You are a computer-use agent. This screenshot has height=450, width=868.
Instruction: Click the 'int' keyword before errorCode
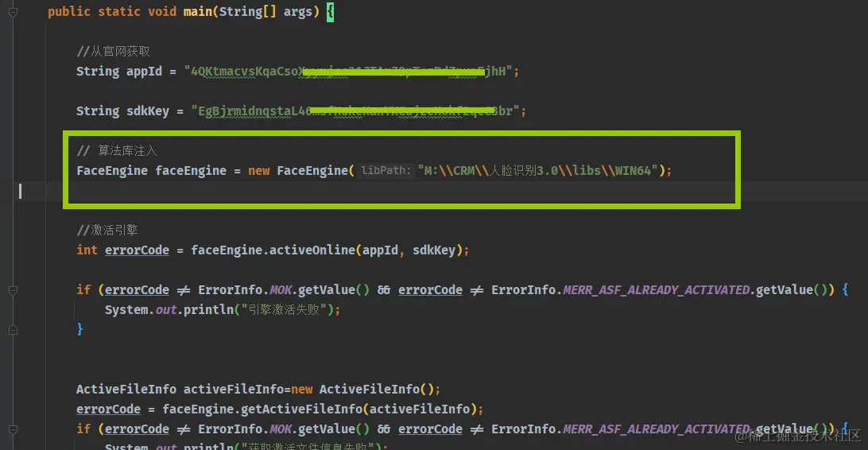(87, 250)
